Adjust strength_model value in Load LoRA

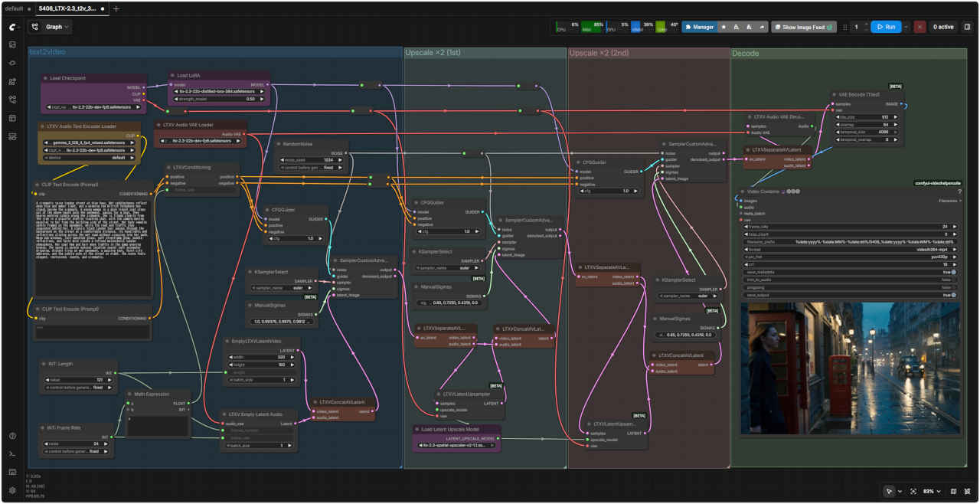click(x=218, y=99)
